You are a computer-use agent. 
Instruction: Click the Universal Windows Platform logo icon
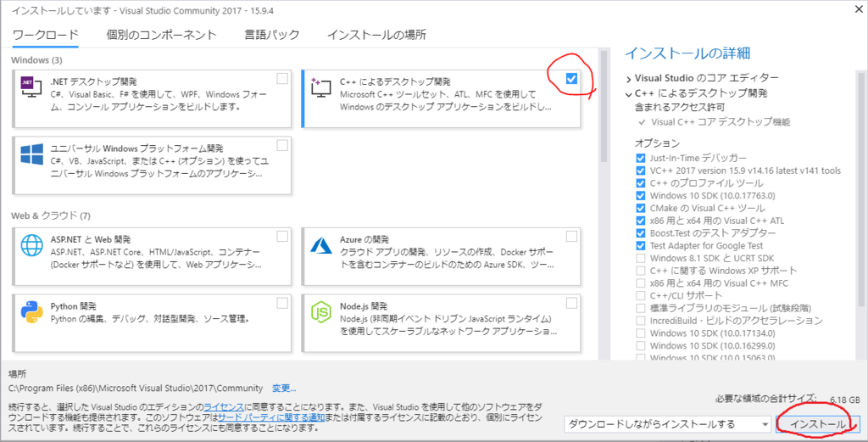31,154
